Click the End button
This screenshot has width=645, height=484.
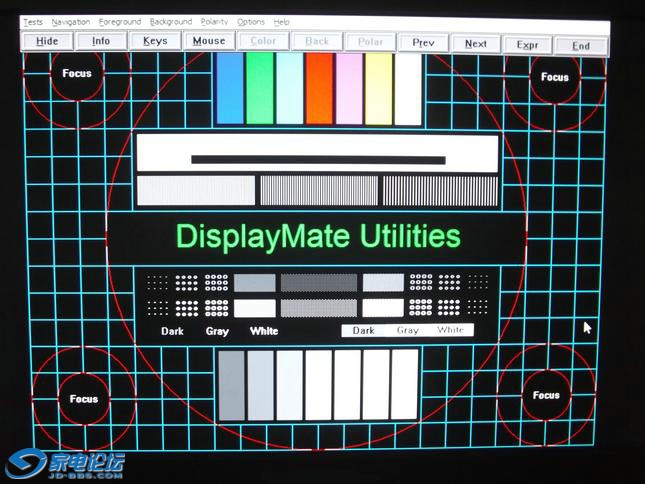[x=581, y=46]
